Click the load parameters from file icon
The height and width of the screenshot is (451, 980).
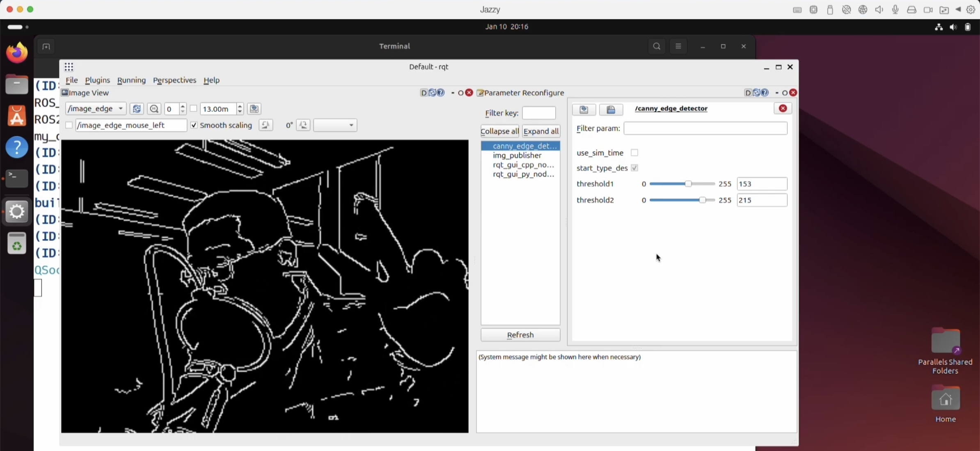click(x=611, y=110)
